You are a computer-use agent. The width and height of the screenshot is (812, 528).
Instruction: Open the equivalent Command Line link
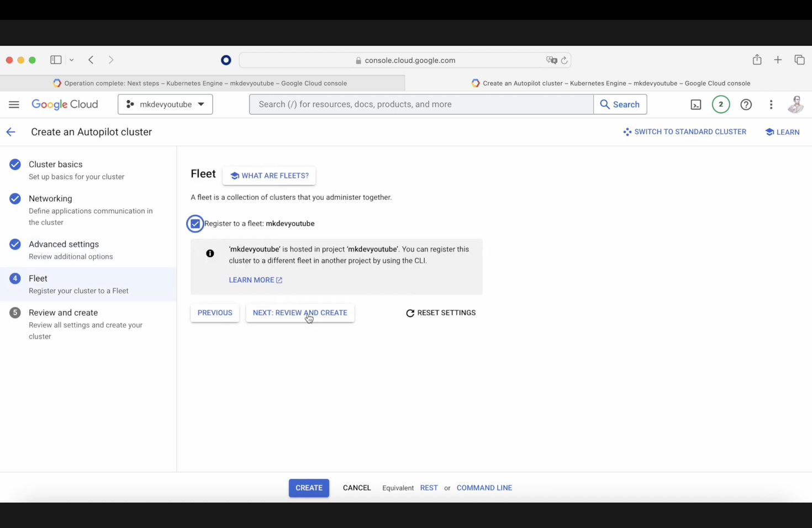(x=484, y=488)
